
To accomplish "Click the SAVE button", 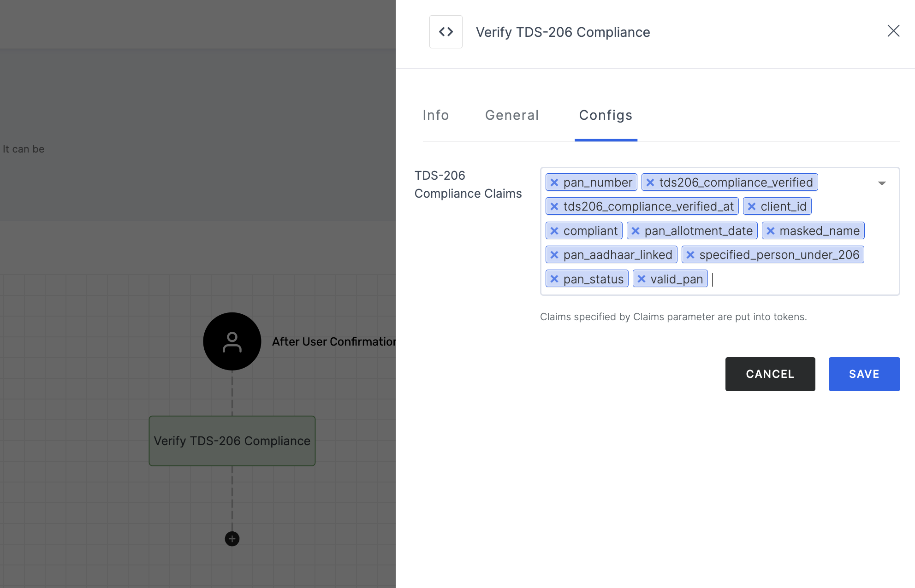I will point(864,374).
